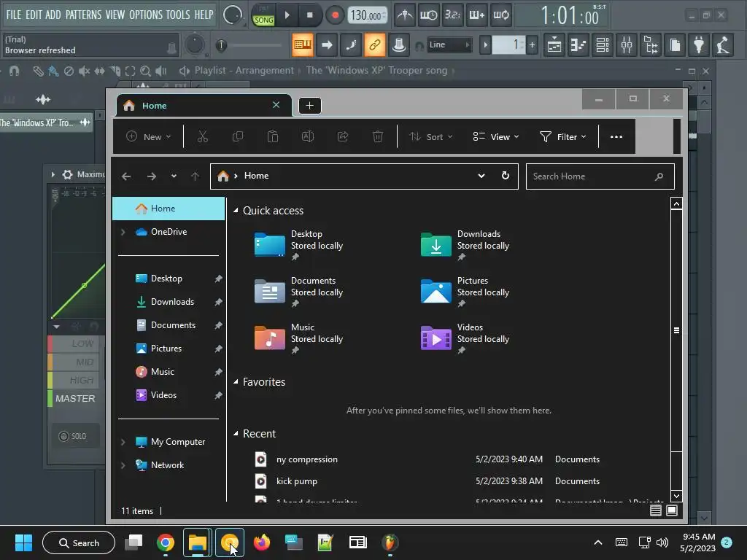This screenshot has height=560, width=747.
Task: Click the Search Home input field
Action: point(600,176)
